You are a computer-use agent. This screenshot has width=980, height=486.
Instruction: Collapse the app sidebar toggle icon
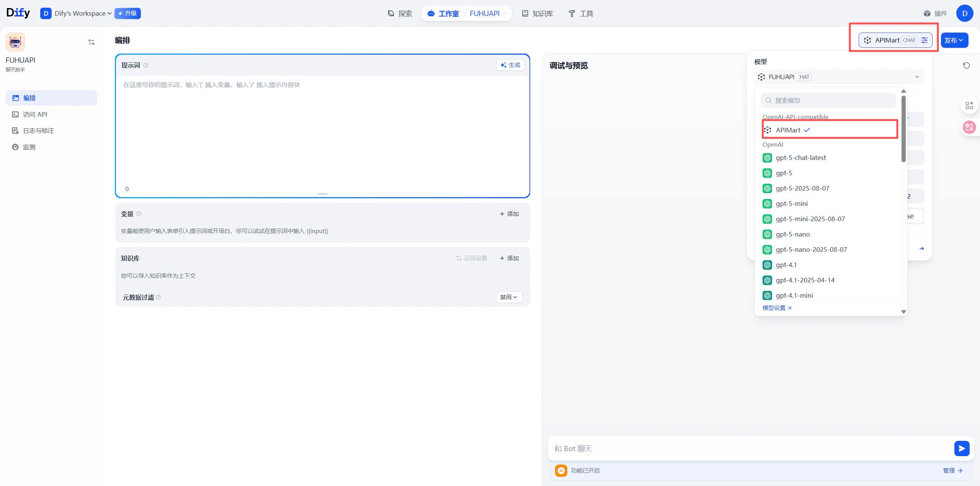[x=91, y=42]
